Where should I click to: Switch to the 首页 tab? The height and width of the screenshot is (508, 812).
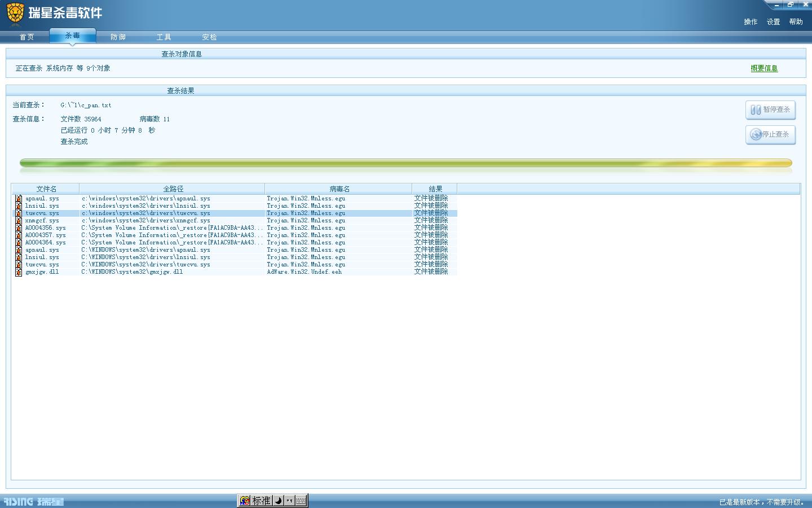coord(27,37)
